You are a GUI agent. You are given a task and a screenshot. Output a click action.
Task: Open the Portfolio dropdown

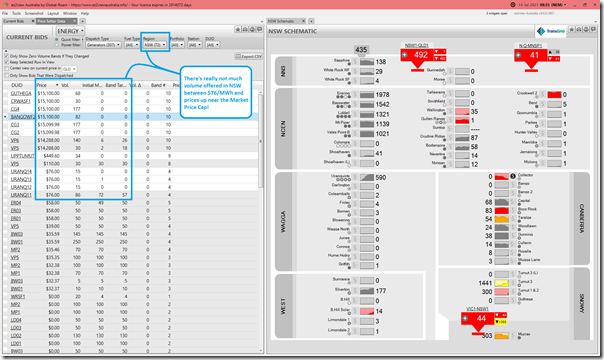pos(177,45)
